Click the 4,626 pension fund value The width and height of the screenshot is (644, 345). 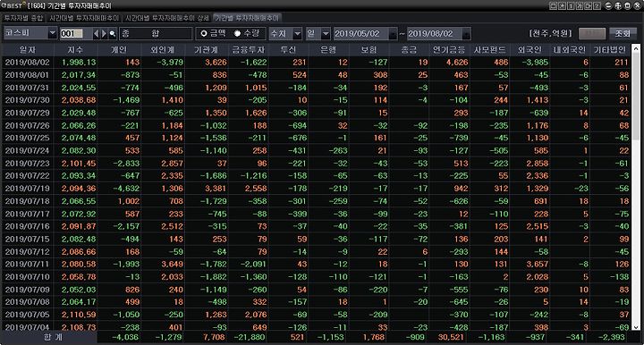pyautogui.click(x=457, y=63)
